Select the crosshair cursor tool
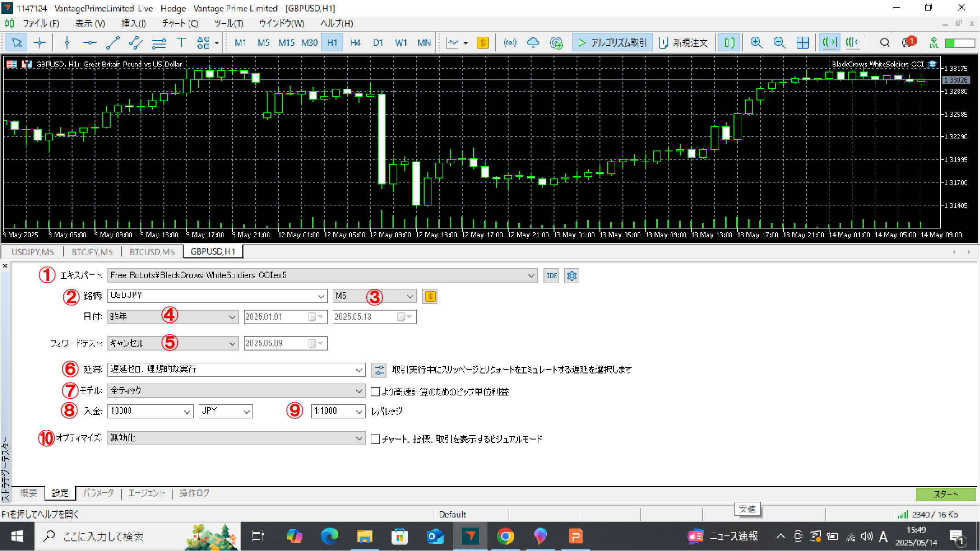The image size is (980, 551). 40,43
